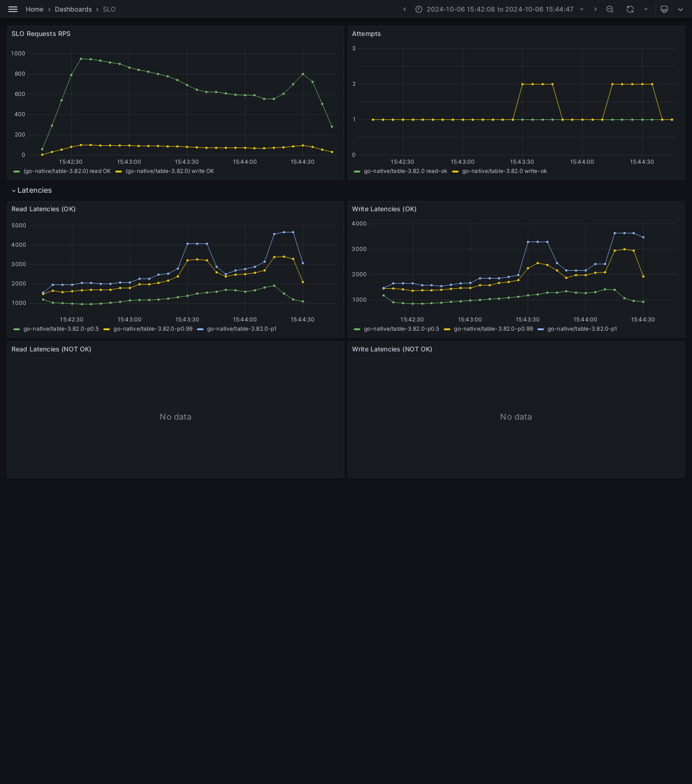The image size is (692, 784).
Task: Click Attempts panel title
Action: point(366,34)
